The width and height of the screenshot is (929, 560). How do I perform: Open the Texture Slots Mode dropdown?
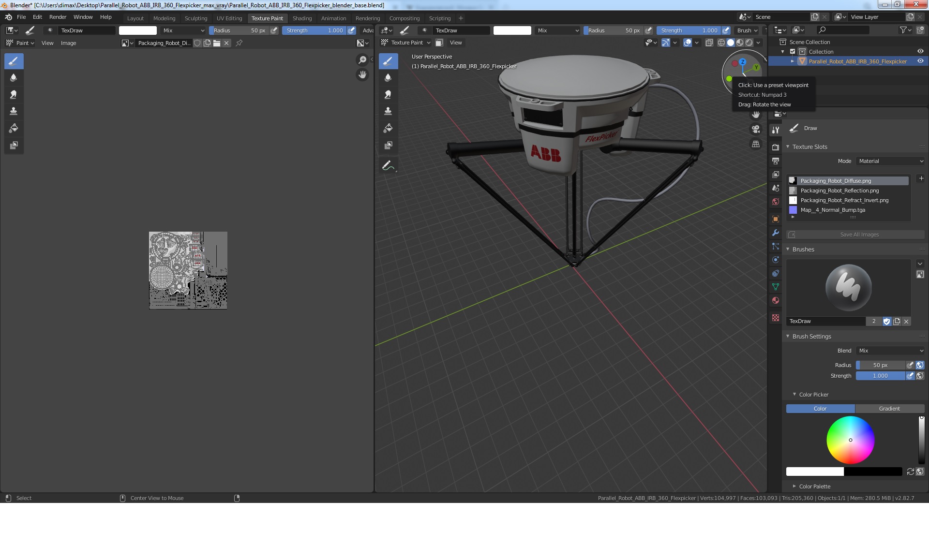(x=891, y=161)
